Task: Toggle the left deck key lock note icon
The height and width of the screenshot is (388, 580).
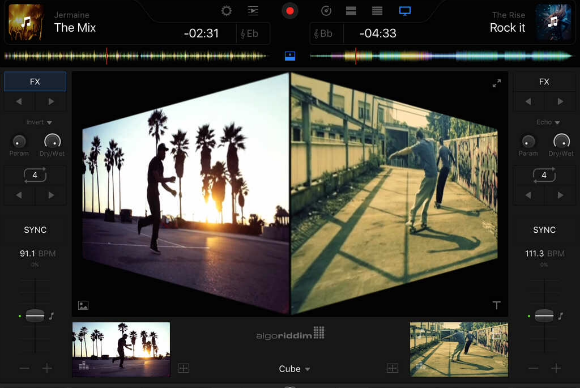Action: pos(51,316)
